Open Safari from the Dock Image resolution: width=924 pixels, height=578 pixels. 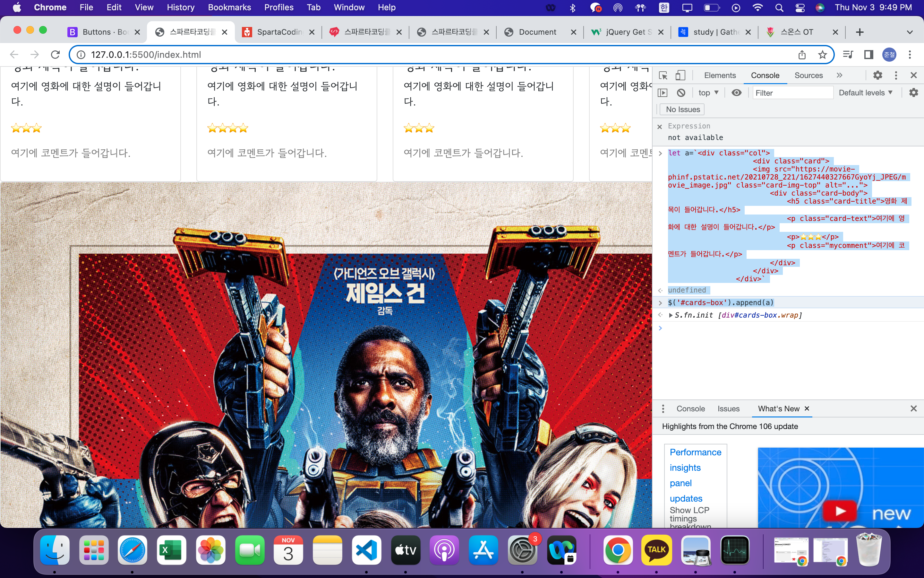132,550
